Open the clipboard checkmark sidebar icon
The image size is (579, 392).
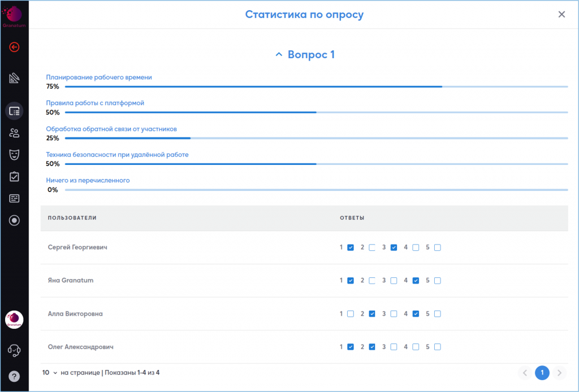click(x=14, y=177)
